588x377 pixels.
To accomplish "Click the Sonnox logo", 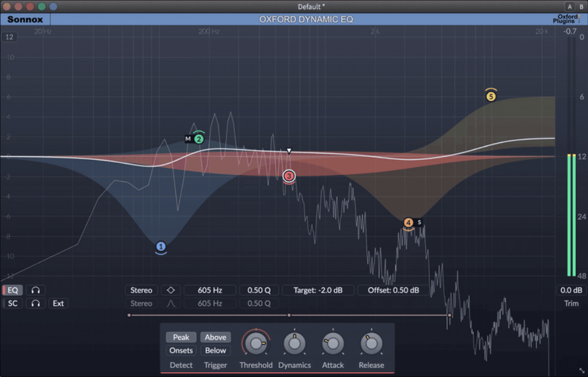I will (x=25, y=19).
